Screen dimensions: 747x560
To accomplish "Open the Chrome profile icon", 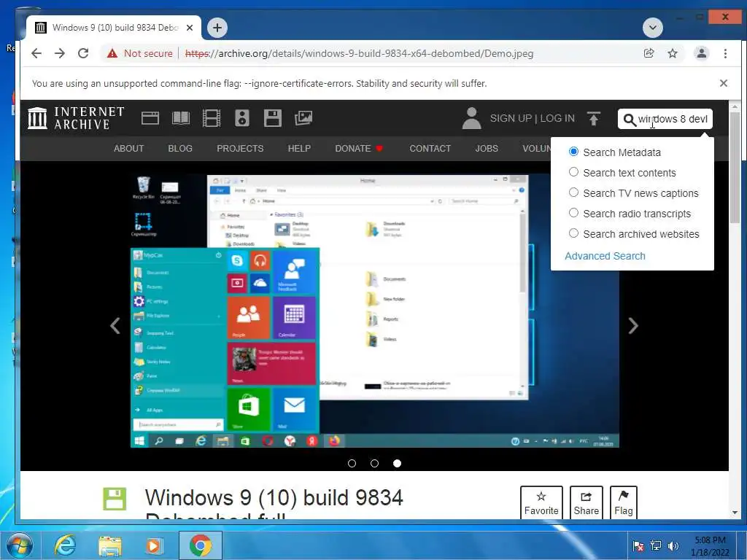I will 701,53.
